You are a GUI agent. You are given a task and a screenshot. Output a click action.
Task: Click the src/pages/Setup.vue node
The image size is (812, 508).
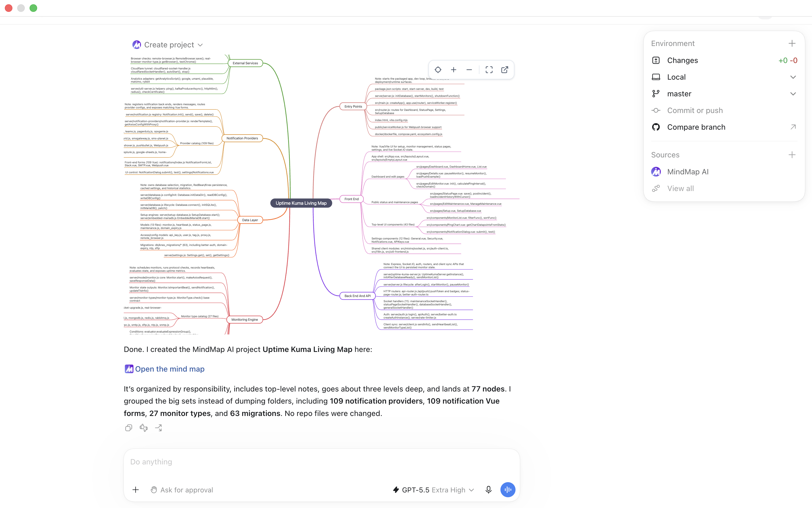[x=455, y=211]
